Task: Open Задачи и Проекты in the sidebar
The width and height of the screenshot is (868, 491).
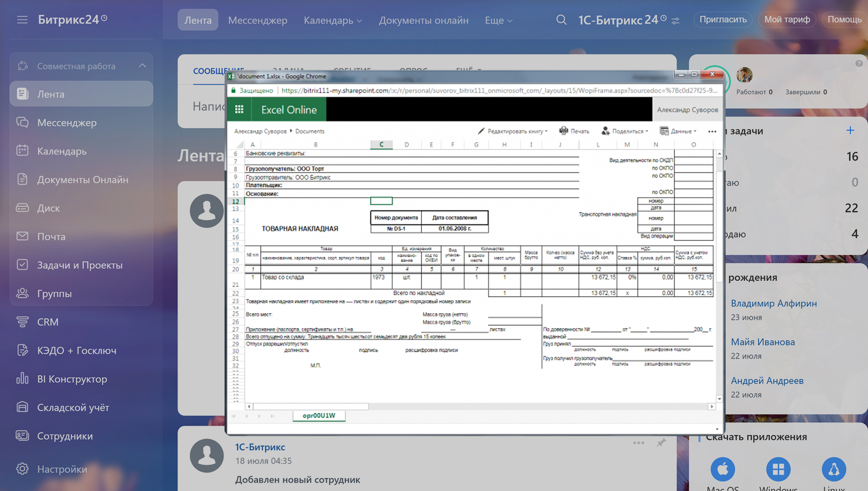Action: point(81,265)
